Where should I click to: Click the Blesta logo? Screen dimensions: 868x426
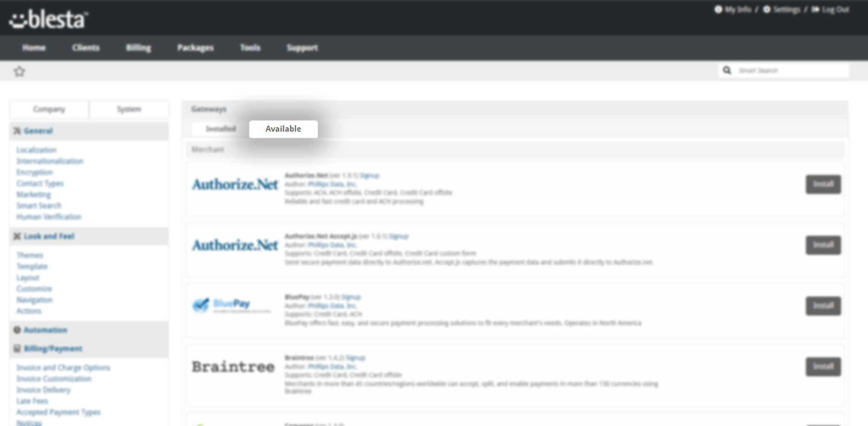49,19
